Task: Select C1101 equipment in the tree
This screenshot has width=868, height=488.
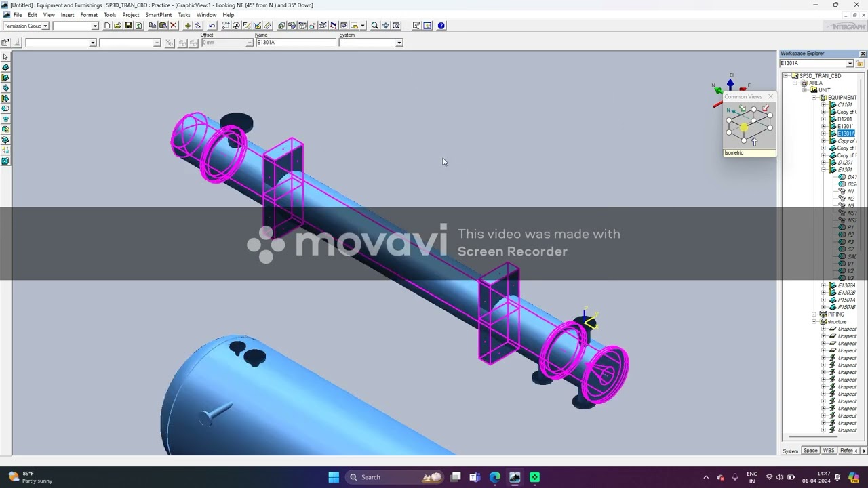Action: coord(845,105)
